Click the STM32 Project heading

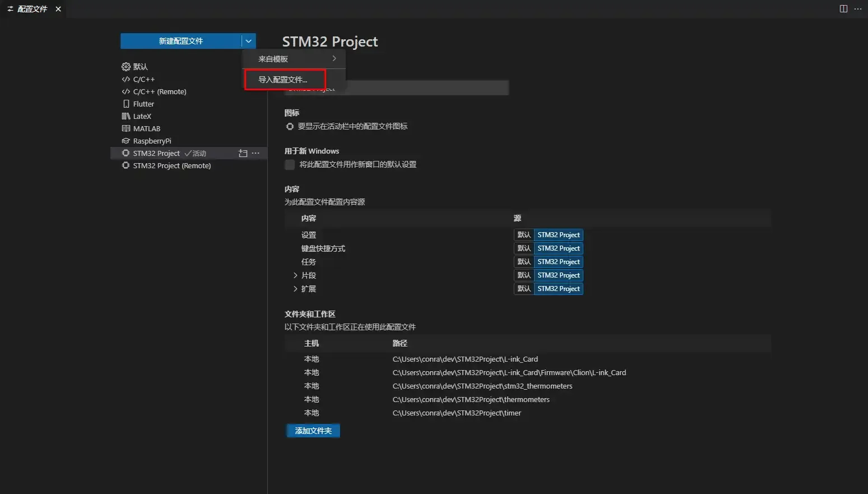point(330,42)
